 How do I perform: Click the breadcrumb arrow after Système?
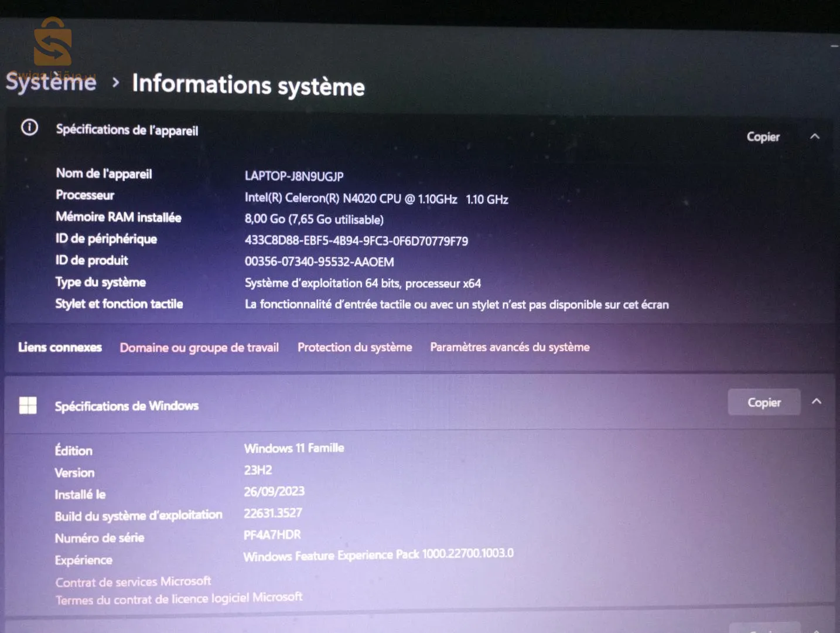pyautogui.click(x=115, y=83)
